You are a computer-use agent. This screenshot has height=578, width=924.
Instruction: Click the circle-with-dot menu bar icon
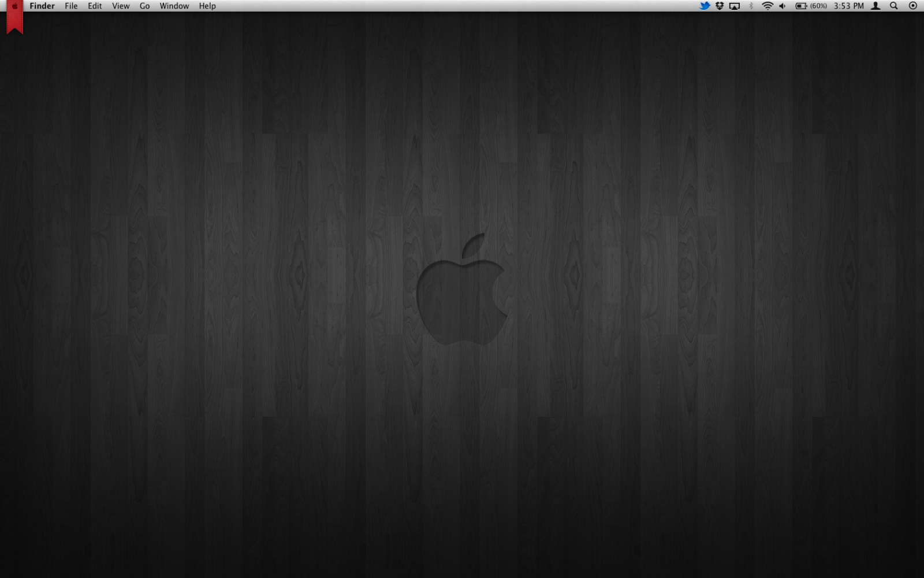coord(913,6)
